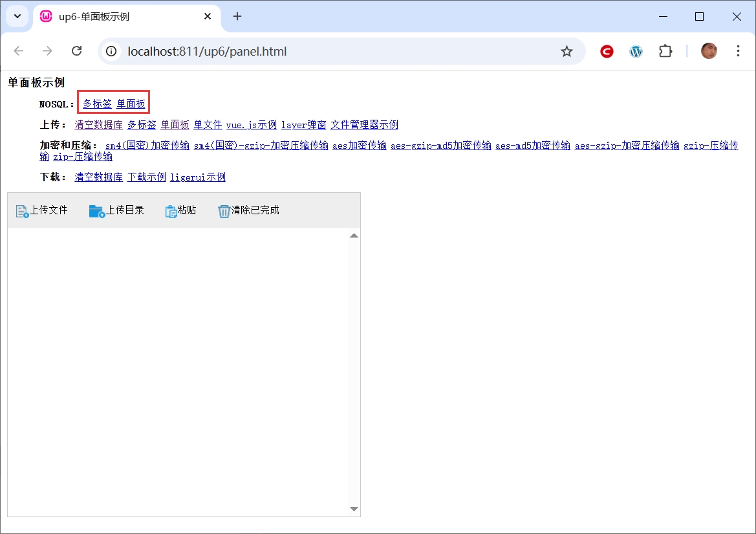Open a new browser tab
Viewport: 756px width, 534px height.
(237, 17)
